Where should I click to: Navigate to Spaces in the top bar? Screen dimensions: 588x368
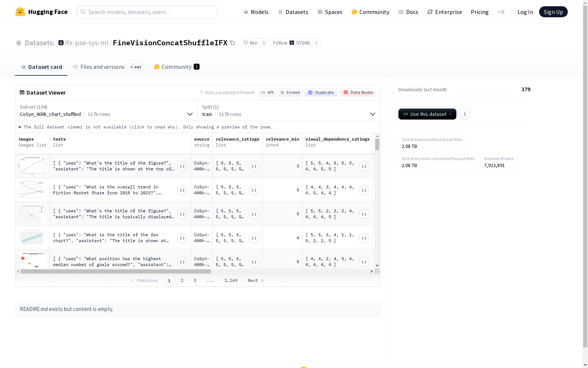(330, 12)
